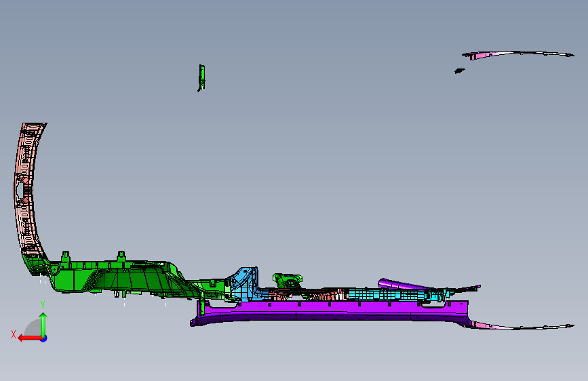This screenshot has width=588, height=381.
Task: Select the small floating green part at top
Action: pos(201,78)
